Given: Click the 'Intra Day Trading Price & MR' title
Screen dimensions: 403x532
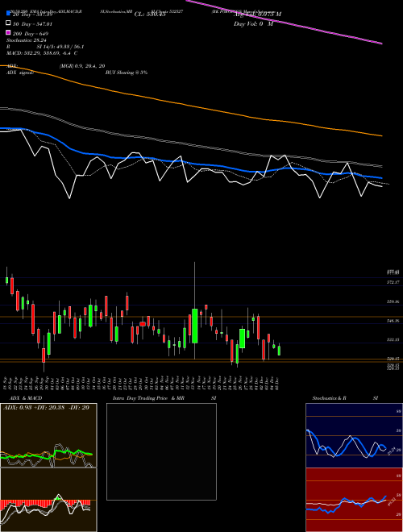Looking at the screenshot, I should [148, 398].
